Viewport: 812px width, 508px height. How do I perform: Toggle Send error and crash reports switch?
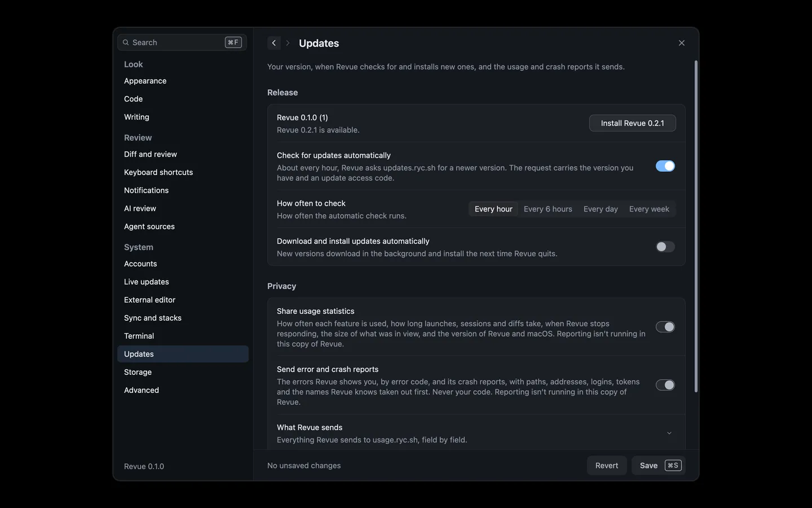click(x=665, y=385)
